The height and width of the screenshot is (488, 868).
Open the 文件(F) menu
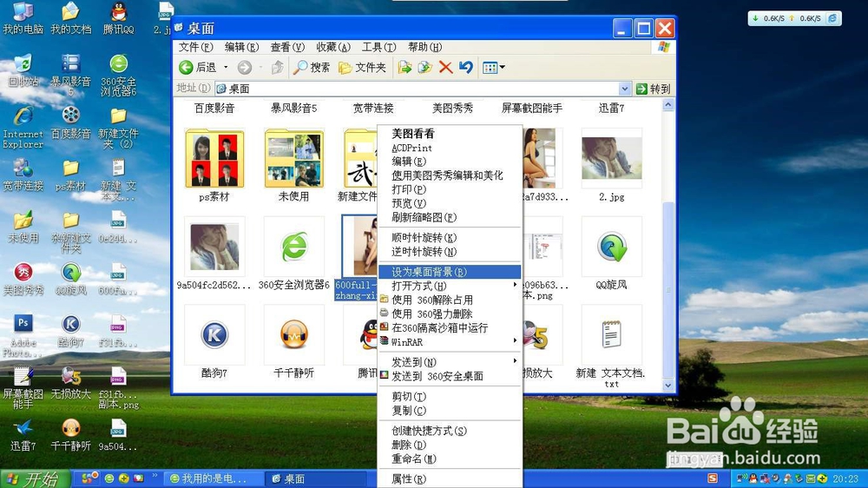(195, 47)
